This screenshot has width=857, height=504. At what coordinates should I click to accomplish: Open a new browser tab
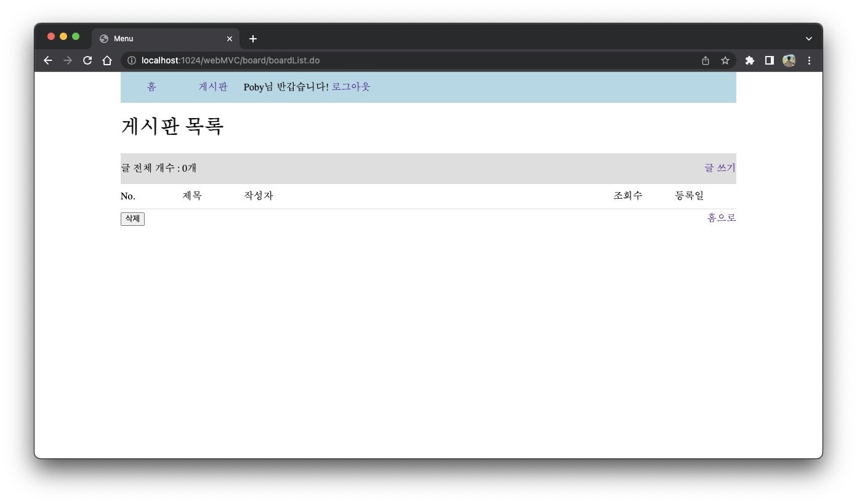tap(253, 39)
